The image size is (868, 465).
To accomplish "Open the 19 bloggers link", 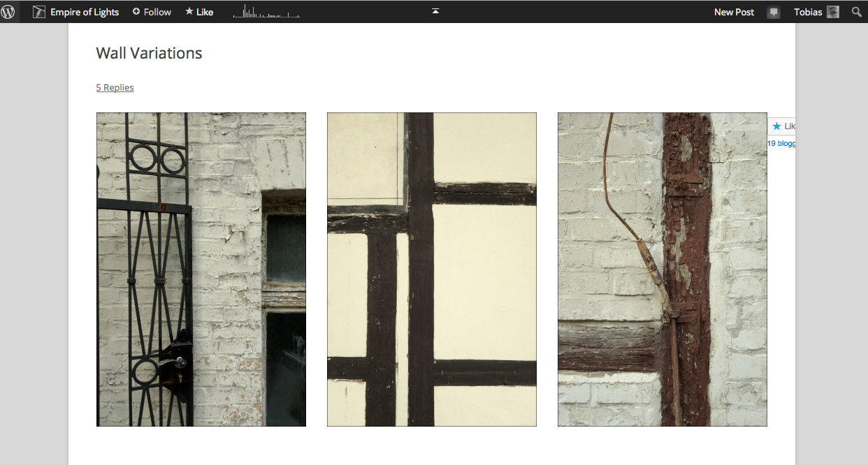I will (781, 143).
